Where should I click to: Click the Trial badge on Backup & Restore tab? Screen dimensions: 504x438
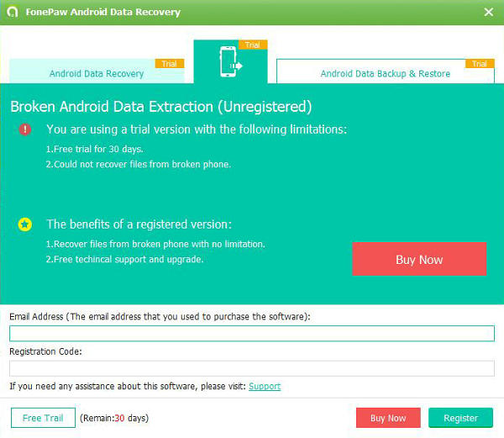[480, 64]
